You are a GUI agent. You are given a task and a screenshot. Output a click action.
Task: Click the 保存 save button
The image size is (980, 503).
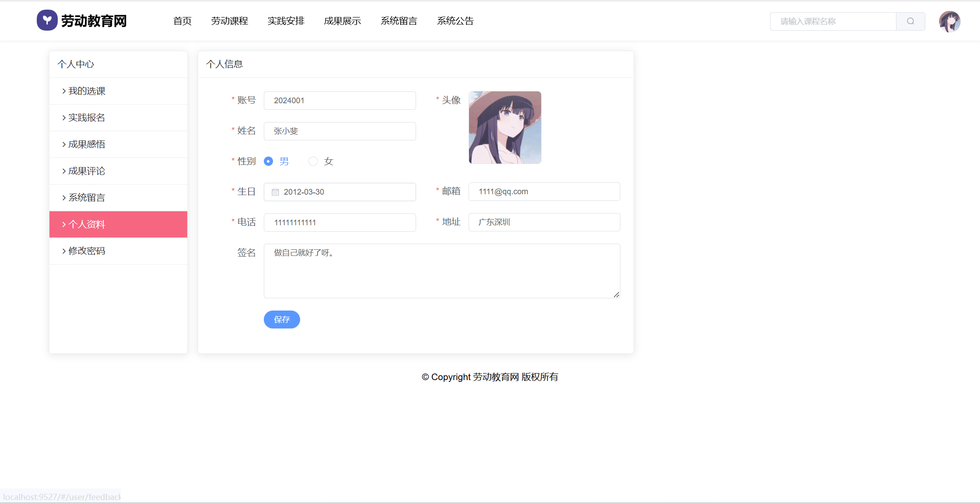(x=282, y=320)
